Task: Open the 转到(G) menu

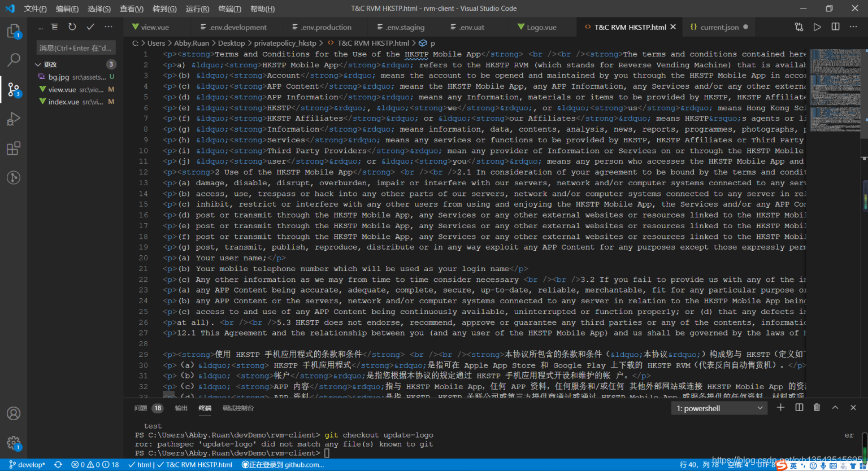Action: (x=164, y=8)
